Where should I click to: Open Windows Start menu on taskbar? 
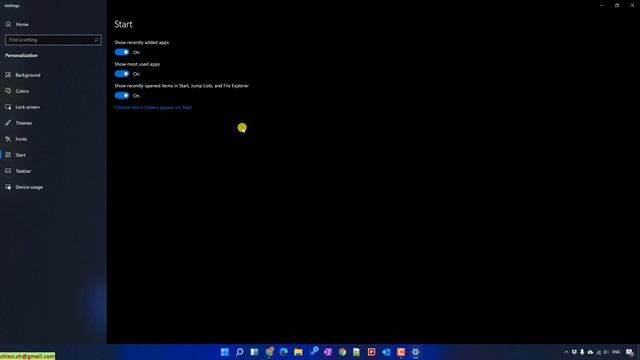coord(224,352)
